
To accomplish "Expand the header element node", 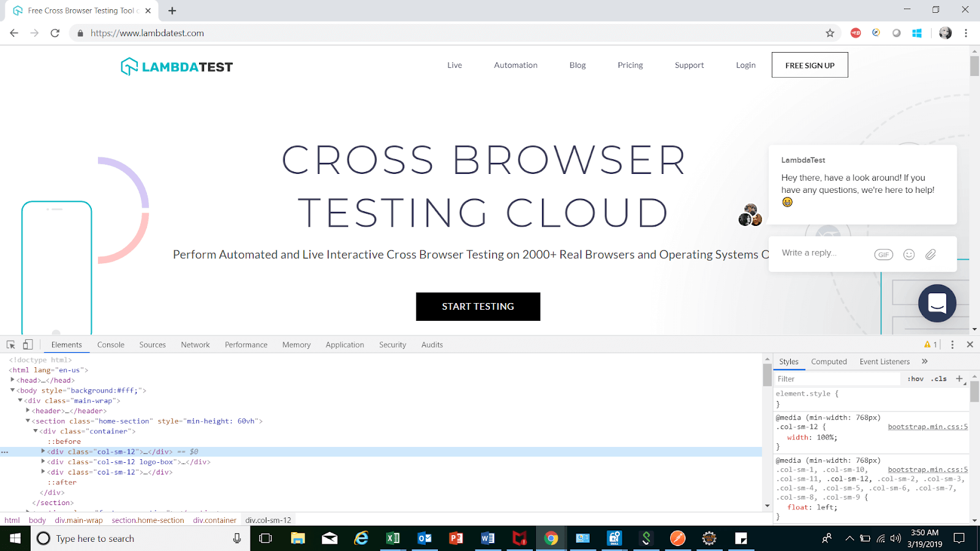I will coord(28,411).
